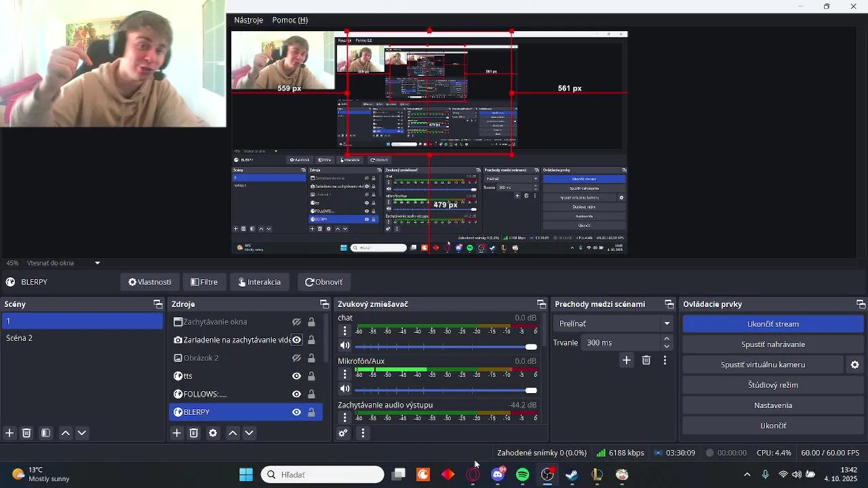Toggle lock on Zachytávanie okna source
This screenshot has width=868, height=488.
click(x=311, y=322)
